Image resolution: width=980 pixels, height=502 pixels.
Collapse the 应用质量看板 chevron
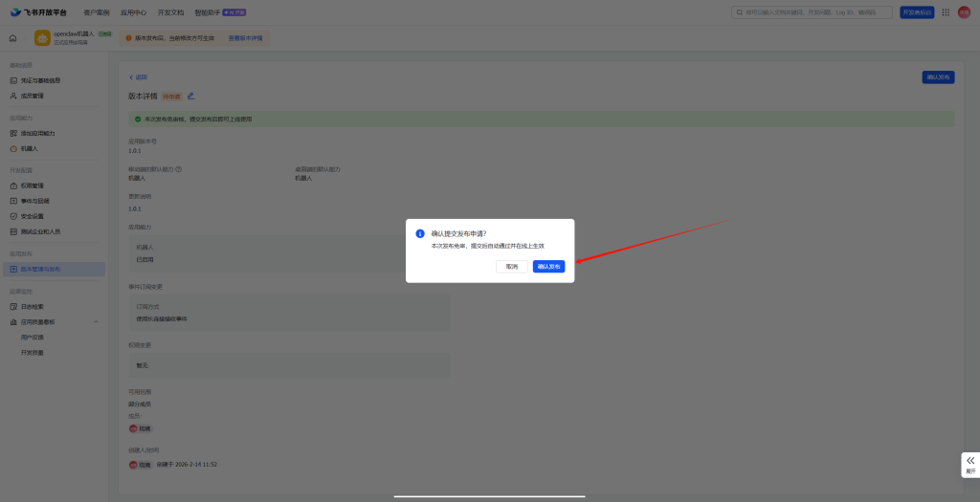pos(96,321)
